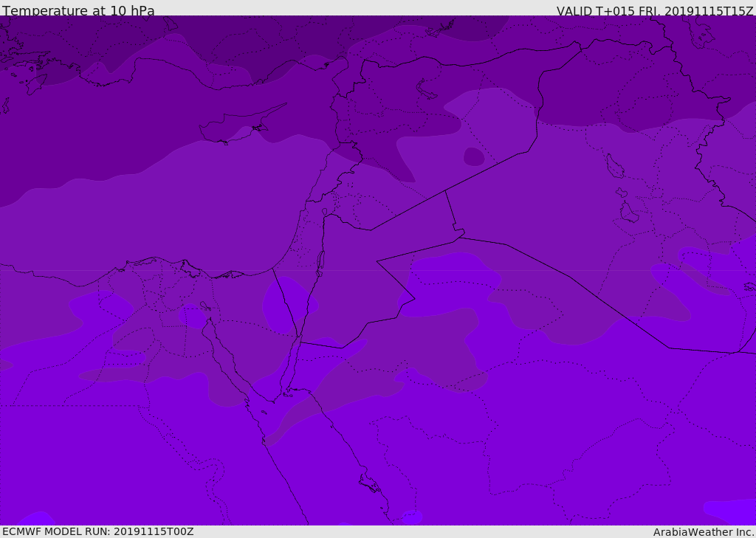Click the small violet patch near Cairo
This screenshot has width=756, height=538.
(x=192, y=316)
